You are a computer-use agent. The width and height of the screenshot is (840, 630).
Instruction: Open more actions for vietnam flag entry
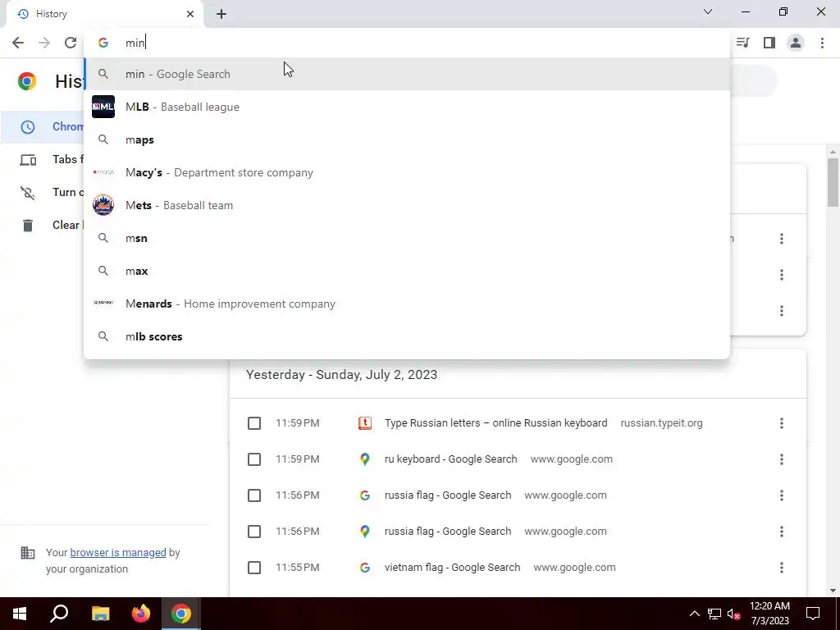tap(782, 568)
